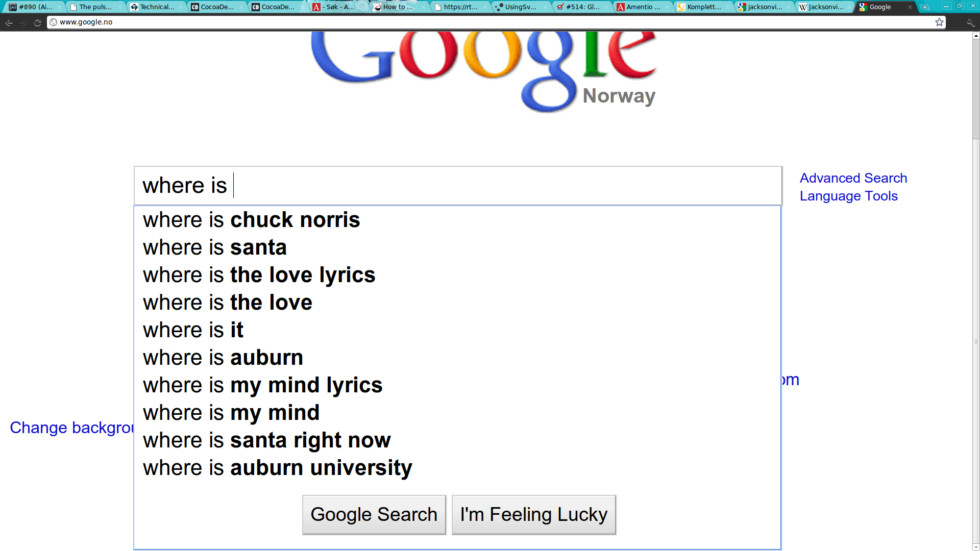Open the Language Tools link

pyautogui.click(x=848, y=196)
